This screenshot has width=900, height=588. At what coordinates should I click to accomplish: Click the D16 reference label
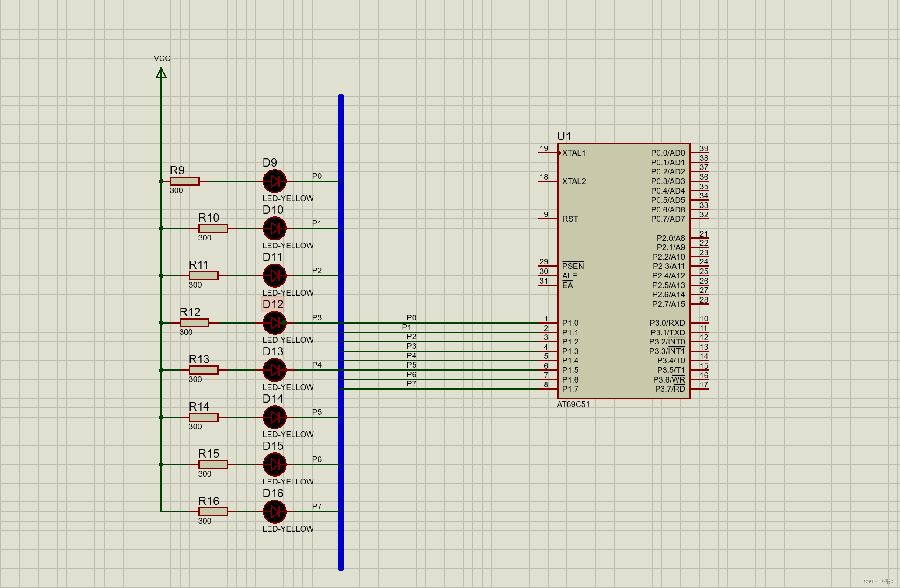(x=273, y=493)
